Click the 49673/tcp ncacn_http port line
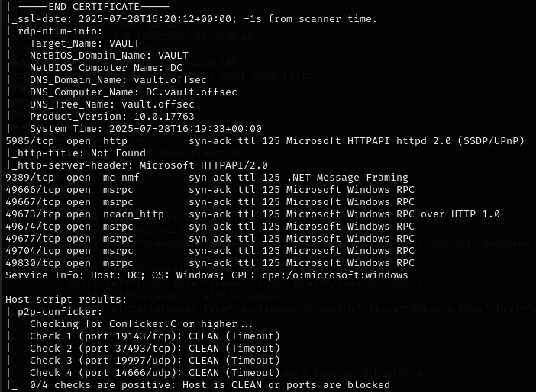This screenshot has height=392, width=536. [x=252, y=214]
